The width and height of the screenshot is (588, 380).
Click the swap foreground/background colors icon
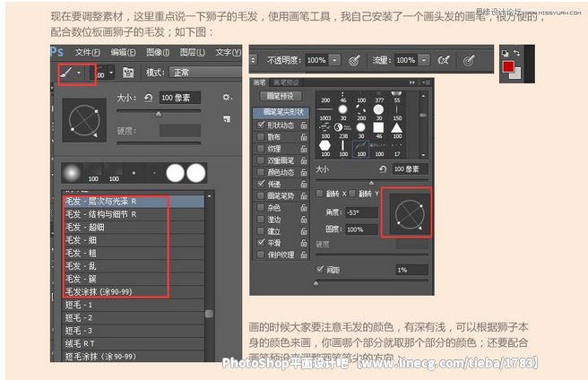[x=517, y=53]
